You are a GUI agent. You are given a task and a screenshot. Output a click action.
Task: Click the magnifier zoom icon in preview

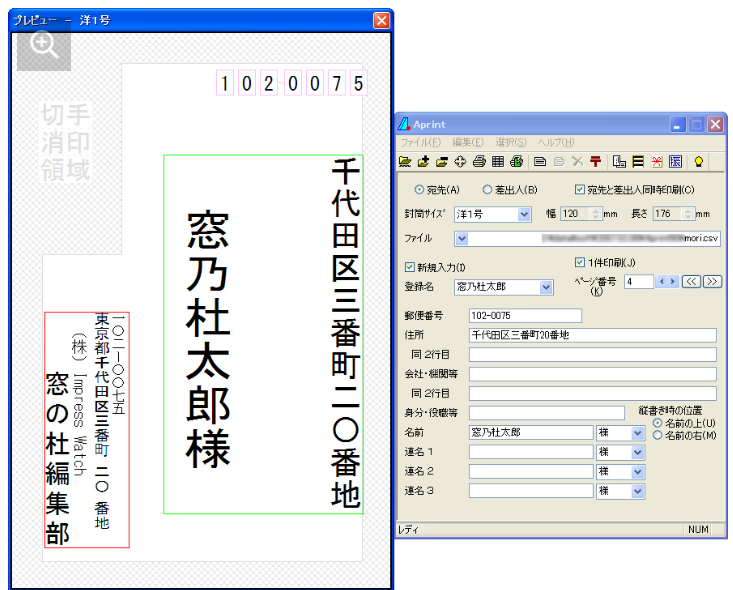44,44
